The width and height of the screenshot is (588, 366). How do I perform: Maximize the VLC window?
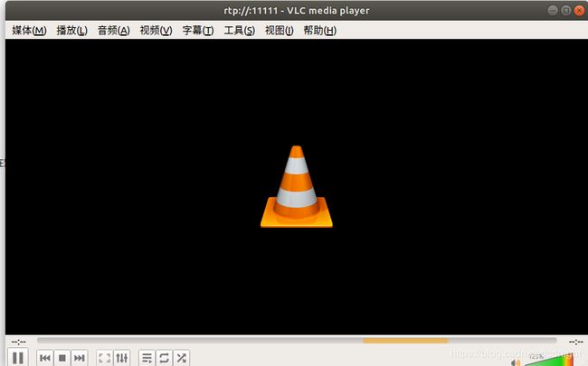(566, 11)
